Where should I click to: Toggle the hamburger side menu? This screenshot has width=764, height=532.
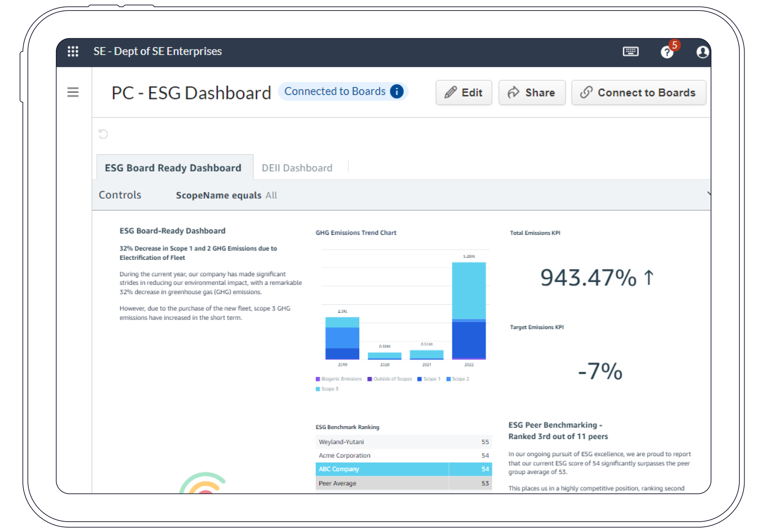coord(73,92)
